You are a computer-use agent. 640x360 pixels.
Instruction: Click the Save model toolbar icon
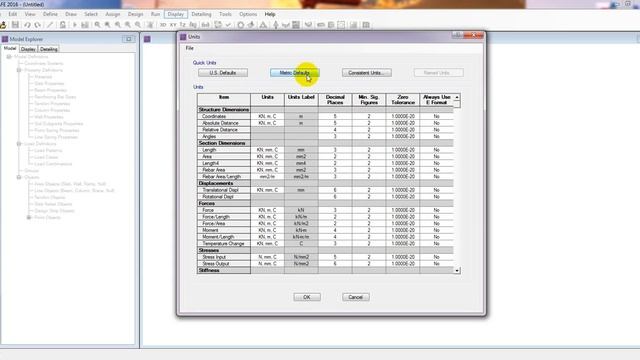click(x=15, y=25)
